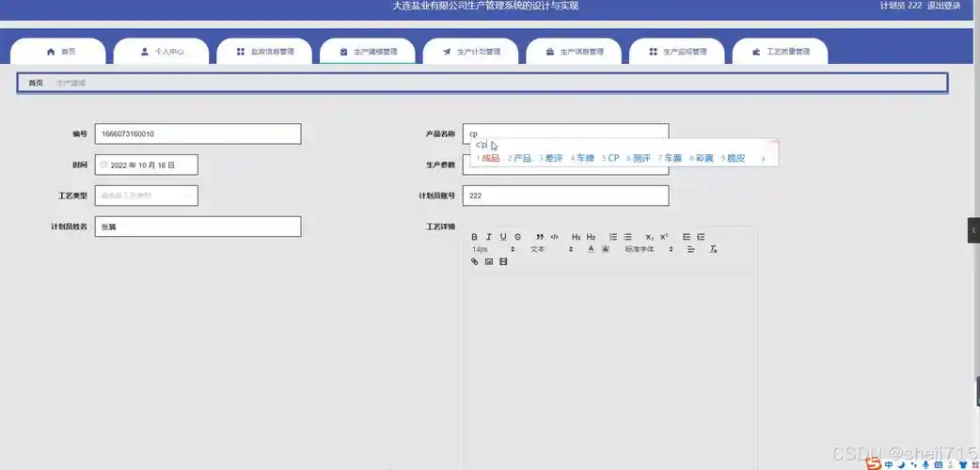Toggle subscript formatting

(649, 237)
